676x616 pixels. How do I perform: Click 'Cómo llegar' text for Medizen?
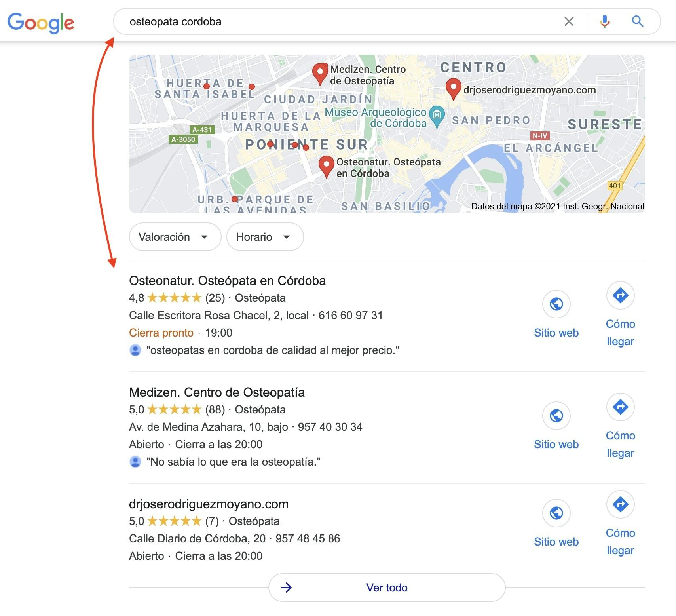[620, 444]
